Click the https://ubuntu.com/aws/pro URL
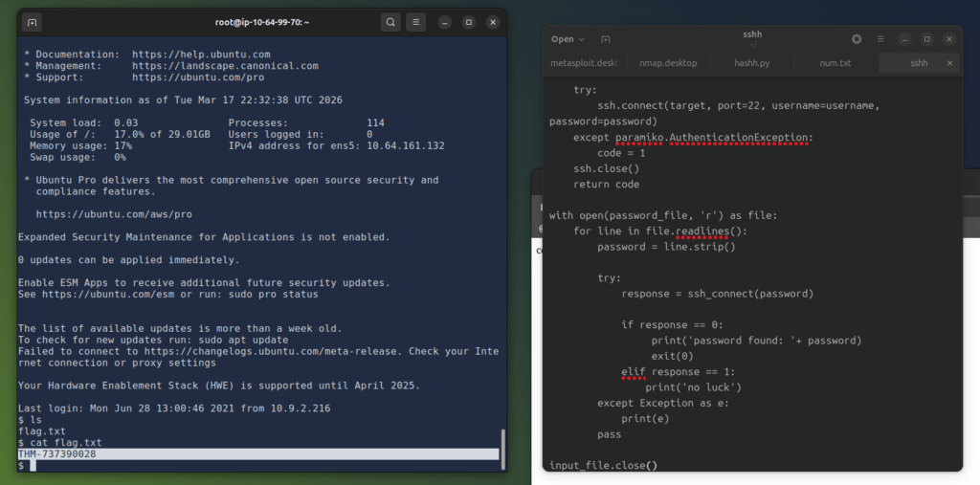 coord(114,214)
